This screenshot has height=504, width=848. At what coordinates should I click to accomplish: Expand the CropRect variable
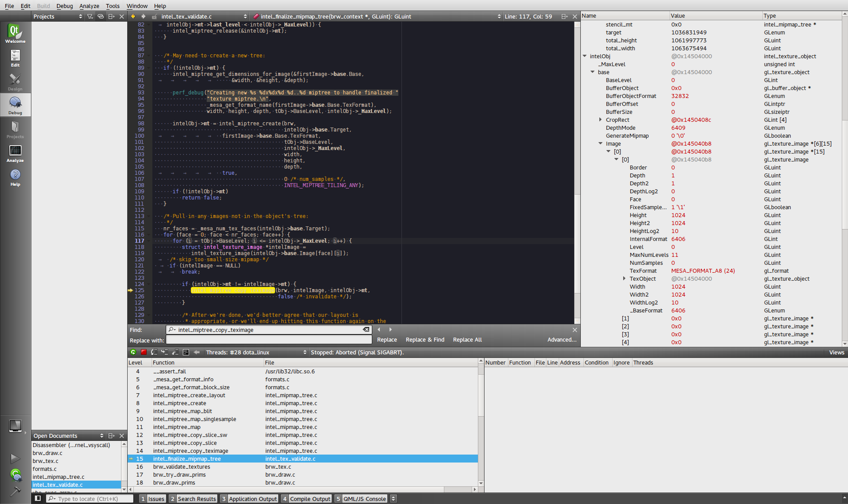pos(600,120)
